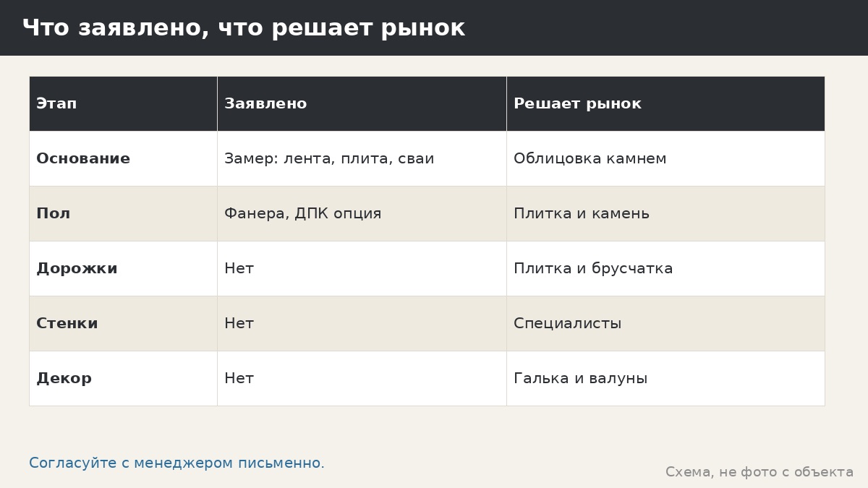Viewport: 868px width, 488px height.
Task: Select the 'Основание' row label
Action: click(123, 158)
